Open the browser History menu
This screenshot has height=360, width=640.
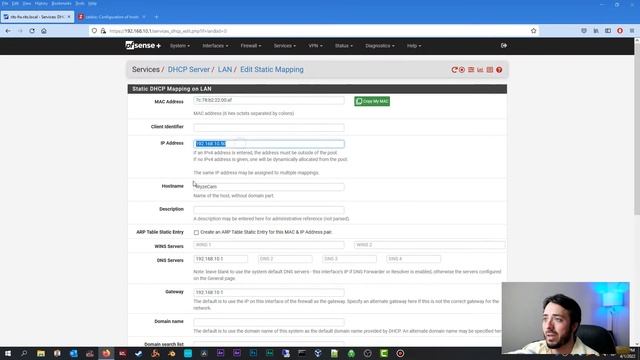(41, 3)
